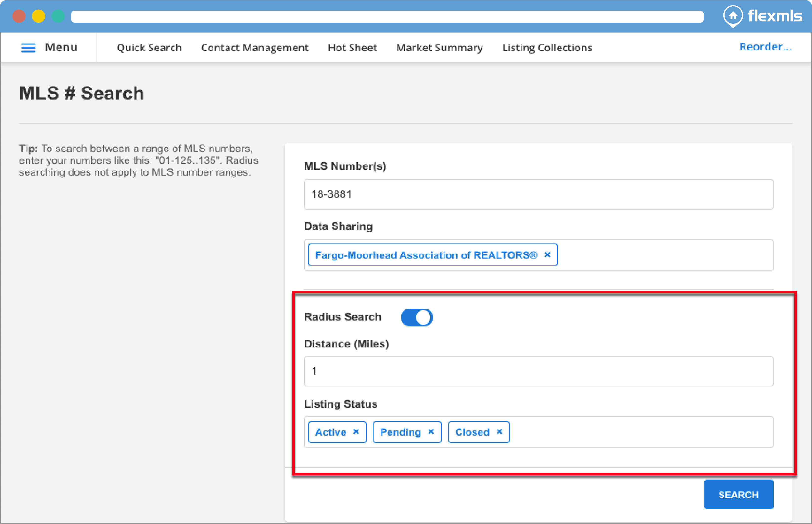
Task: Click into the MLS Number(s) field
Action: [x=538, y=194]
